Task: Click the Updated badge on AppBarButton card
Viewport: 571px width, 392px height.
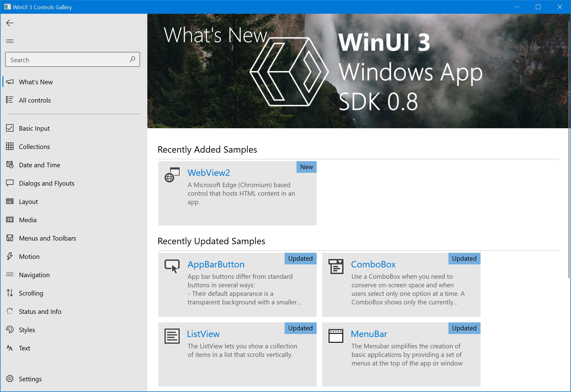Action: 300,259
